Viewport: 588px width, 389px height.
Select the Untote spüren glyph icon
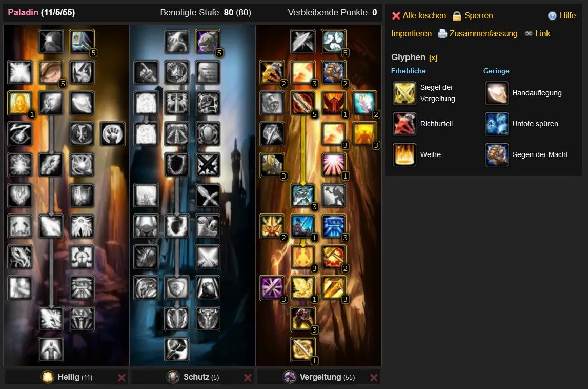click(497, 124)
